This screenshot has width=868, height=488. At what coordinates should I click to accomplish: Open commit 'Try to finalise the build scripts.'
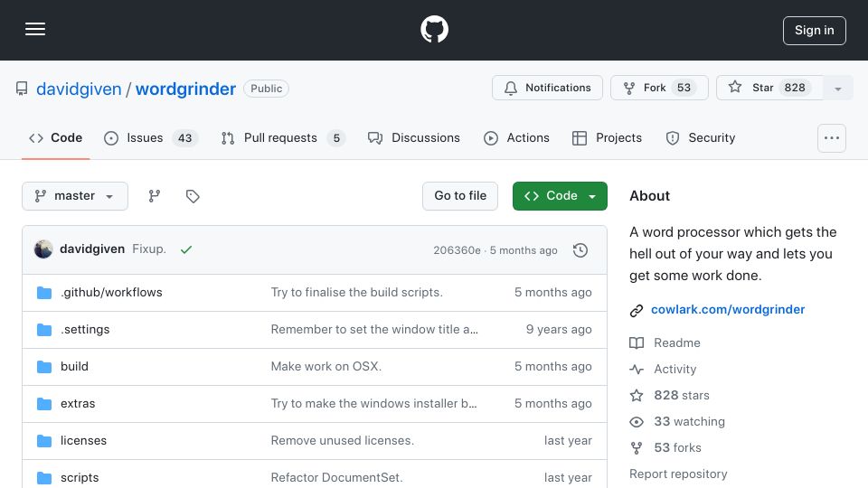coord(356,292)
